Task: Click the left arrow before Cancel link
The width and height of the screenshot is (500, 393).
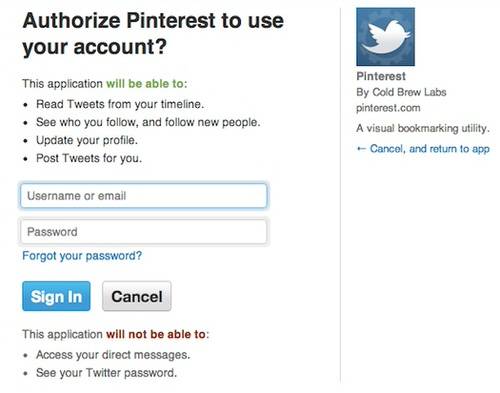Action: tap(361, 149)
